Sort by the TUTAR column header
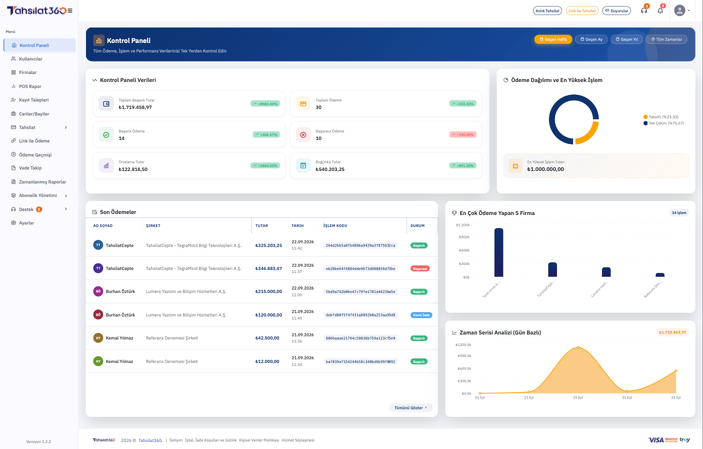 coord(261,226)
